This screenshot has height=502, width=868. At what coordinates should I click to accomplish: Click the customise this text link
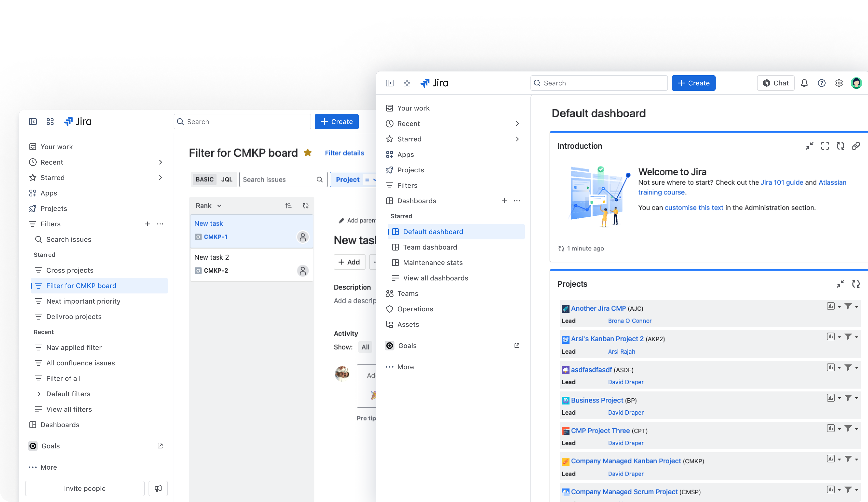[694, 208]
